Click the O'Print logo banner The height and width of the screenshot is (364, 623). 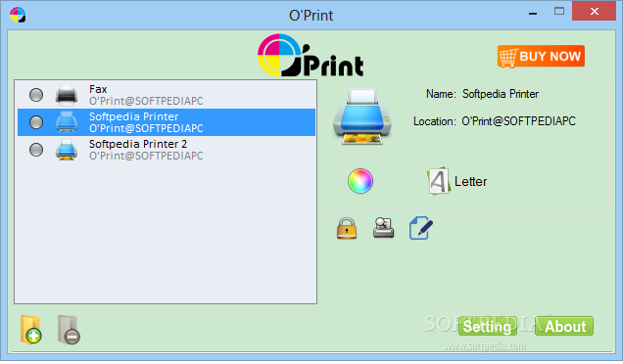pyautogui.click(x=311, y=55)
